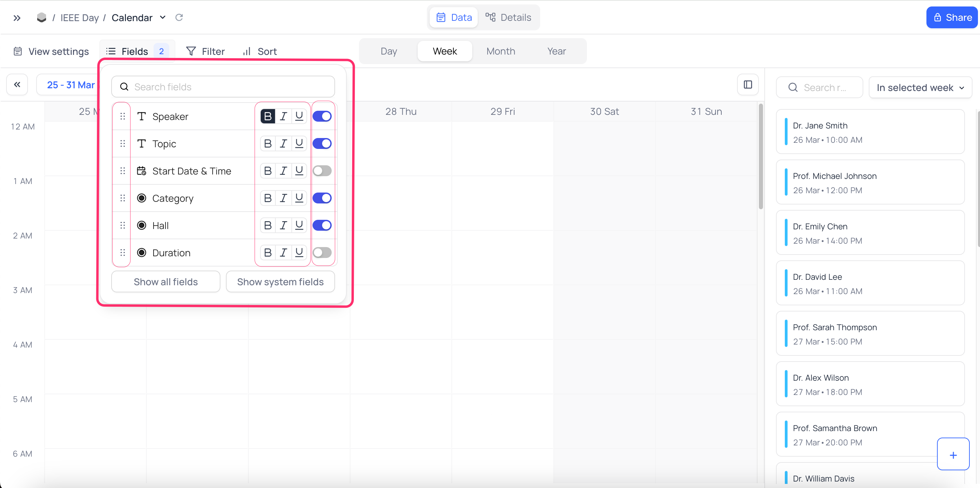Disable the Start Date & Time toggle

[322, 170]
